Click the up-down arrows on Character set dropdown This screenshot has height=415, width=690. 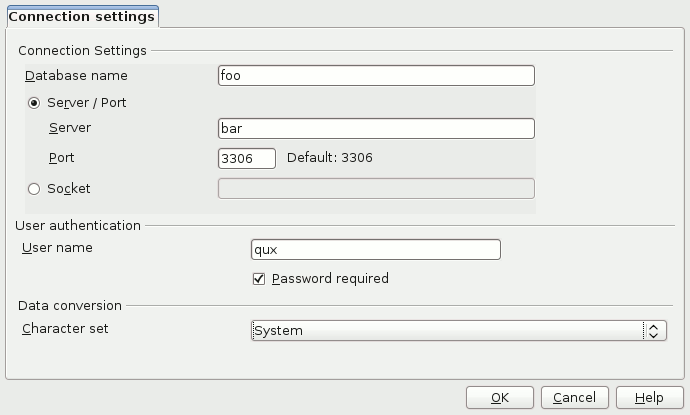pos(654,330)
